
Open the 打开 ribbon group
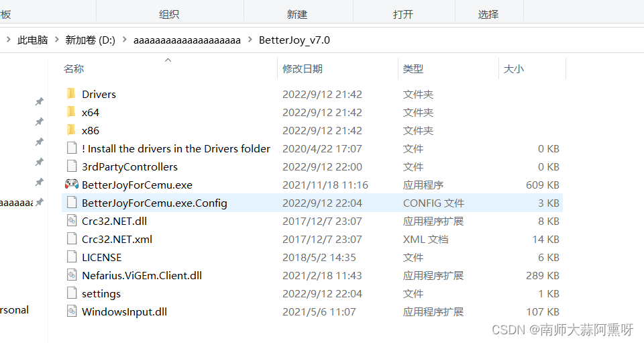point(403,14)
